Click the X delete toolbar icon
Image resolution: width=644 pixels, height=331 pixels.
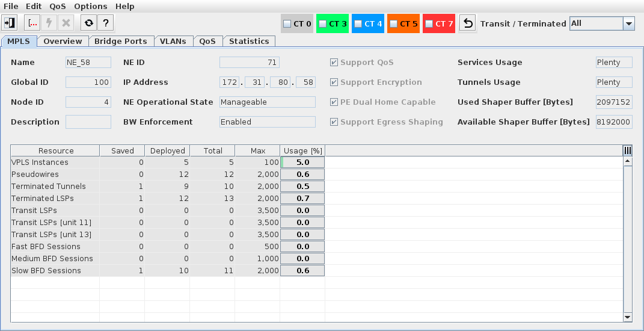tap(66, 23)
